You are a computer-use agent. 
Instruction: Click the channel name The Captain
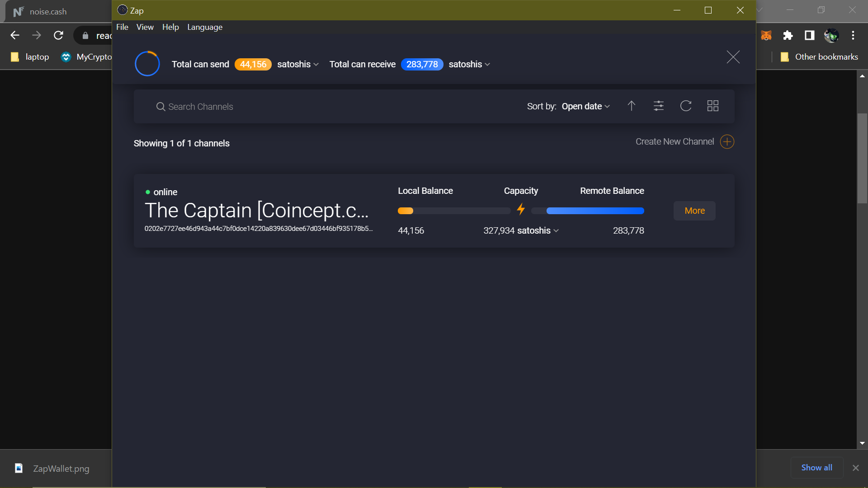257,211
